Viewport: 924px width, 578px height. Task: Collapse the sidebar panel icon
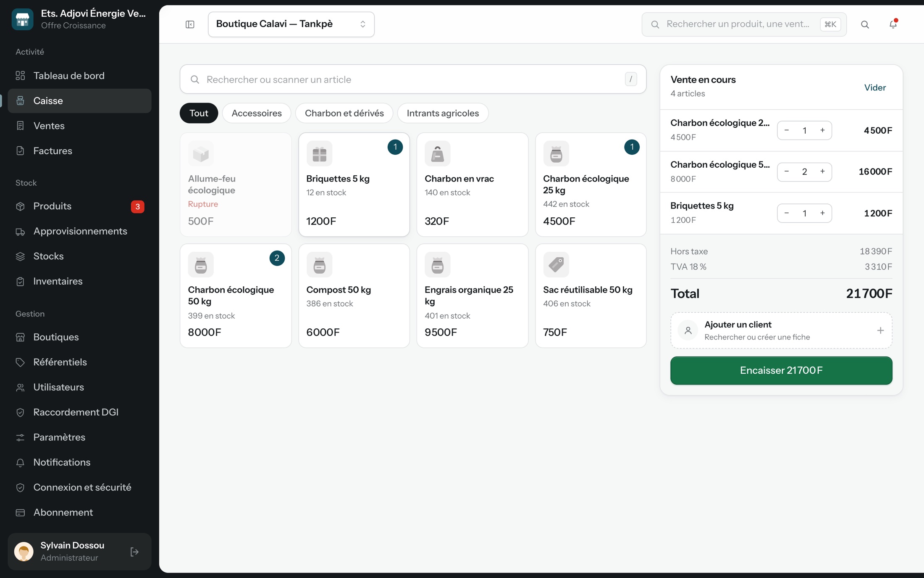190,24
